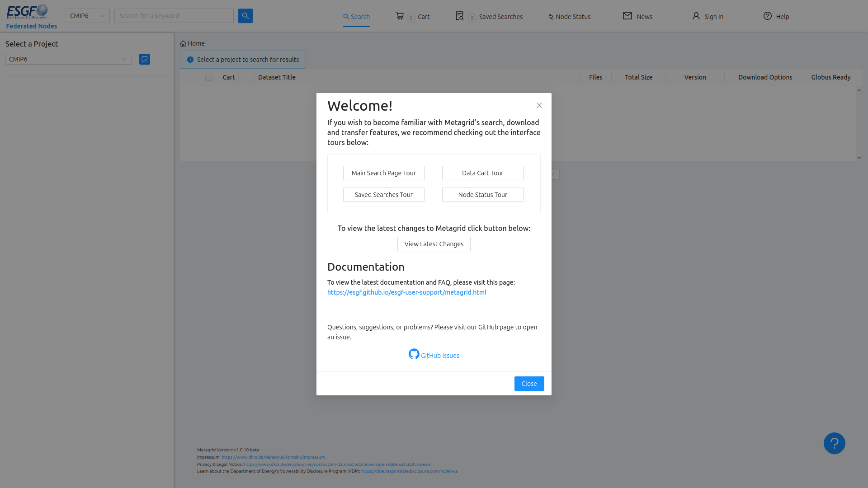Viewport: 868px width, 488px height.
Task: Click the Documentation heading
Action: coord(366,267)
